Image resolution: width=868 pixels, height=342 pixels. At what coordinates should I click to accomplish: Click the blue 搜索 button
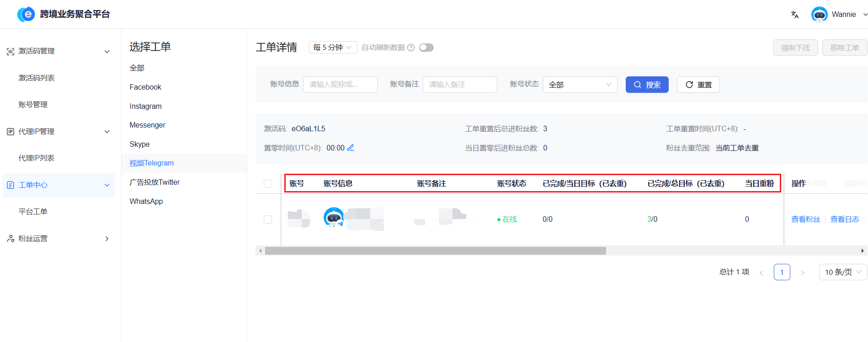click(647, 85)
